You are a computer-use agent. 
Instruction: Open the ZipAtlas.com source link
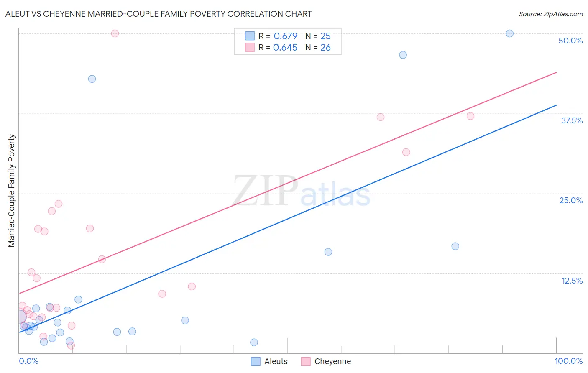pyautogui.click(x=551, y=14)
